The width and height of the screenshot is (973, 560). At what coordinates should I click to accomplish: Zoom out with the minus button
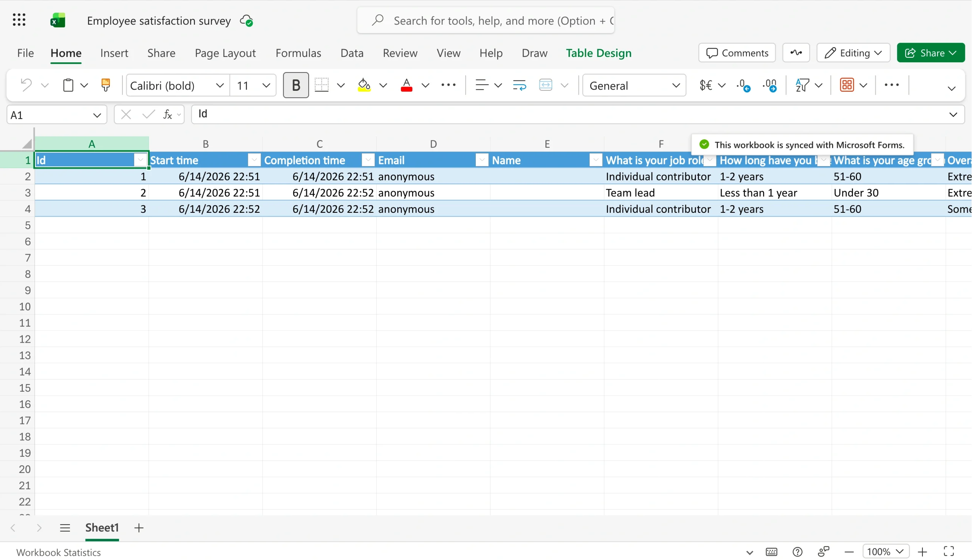tap(849, 552)
